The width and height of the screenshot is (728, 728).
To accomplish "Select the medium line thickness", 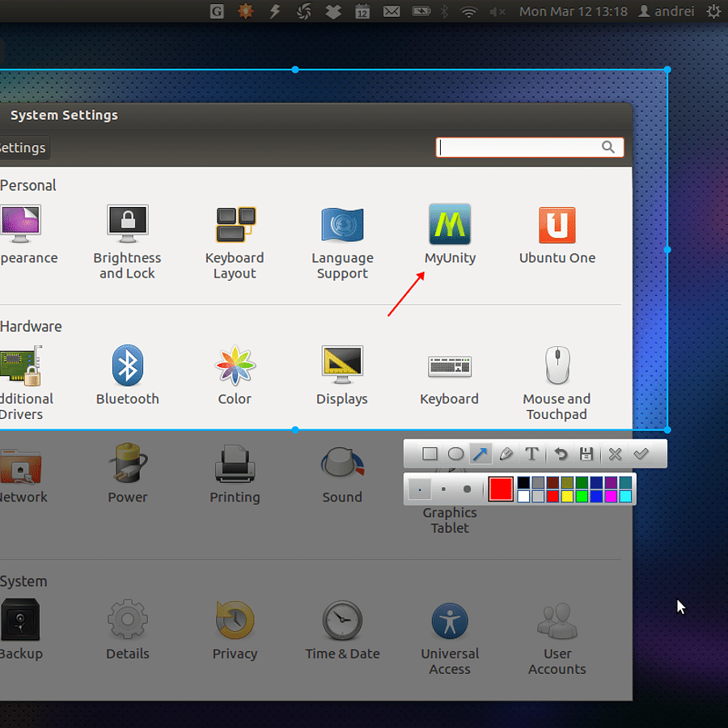I will 442,488.
